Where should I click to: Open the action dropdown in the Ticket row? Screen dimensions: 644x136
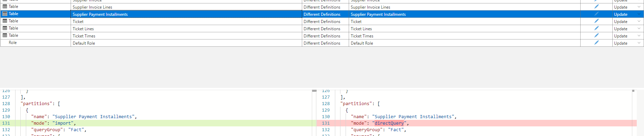tap(639, 21)
